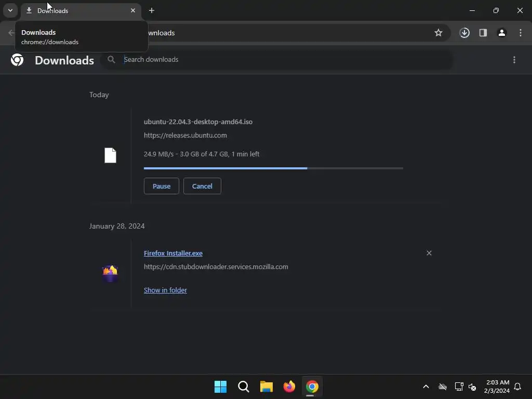Viewport: 532px width, 399px height.
Task: Focus the Search downloads field
Action: pyautogui.click(x=277, y=60)
